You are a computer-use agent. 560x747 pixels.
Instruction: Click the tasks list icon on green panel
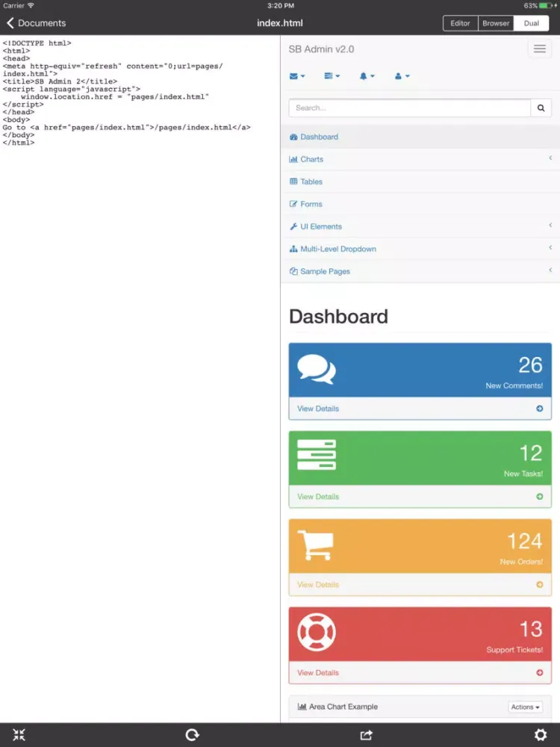(x=316, y=455)
